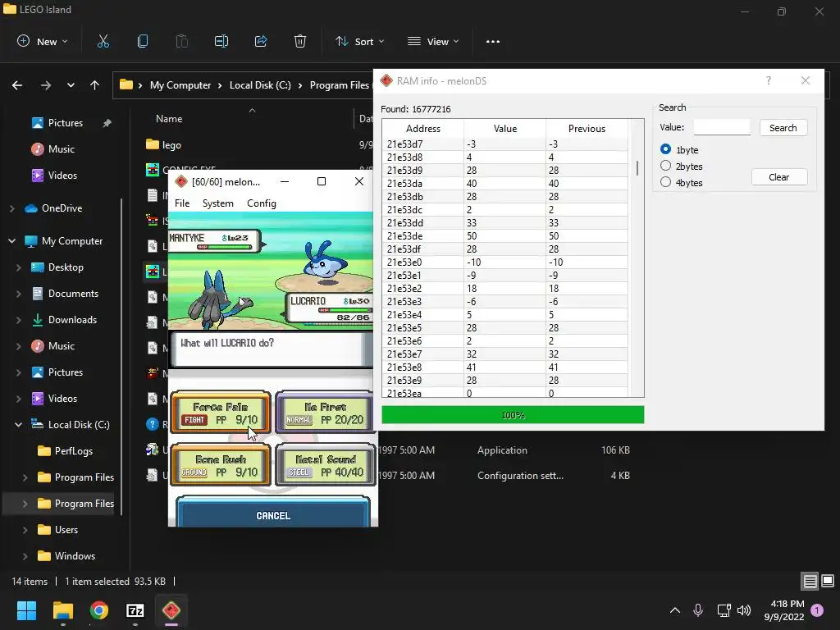The height and width of the screenshot is (630, 840).
Task: Go up one folder level arrow
Action: [x=95, y=85]
